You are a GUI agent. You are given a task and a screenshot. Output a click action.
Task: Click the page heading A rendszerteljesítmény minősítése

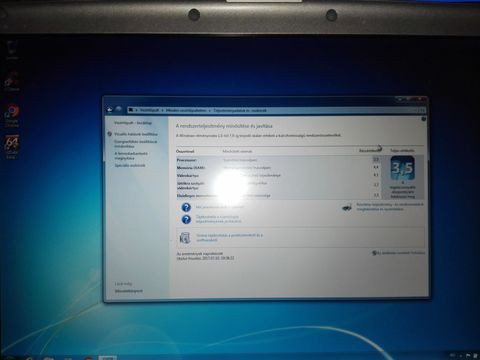pos(224,126)
